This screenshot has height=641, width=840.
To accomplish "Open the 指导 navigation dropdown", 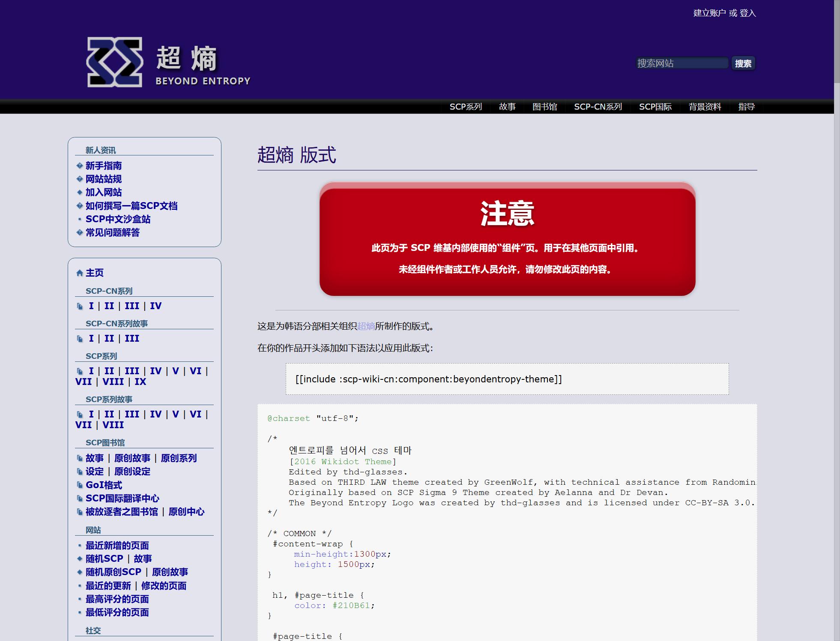I will [746, 107].
